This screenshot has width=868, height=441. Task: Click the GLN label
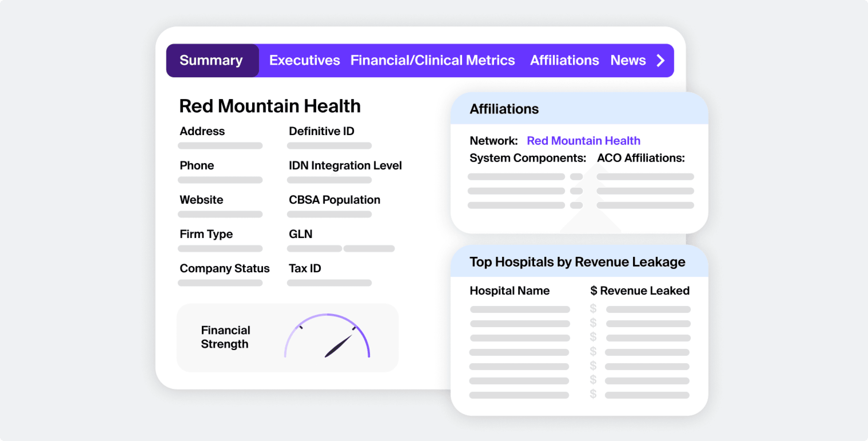(301, 234)
